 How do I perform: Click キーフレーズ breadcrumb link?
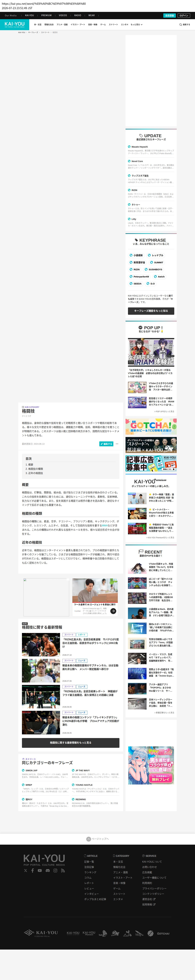[33, 32]
